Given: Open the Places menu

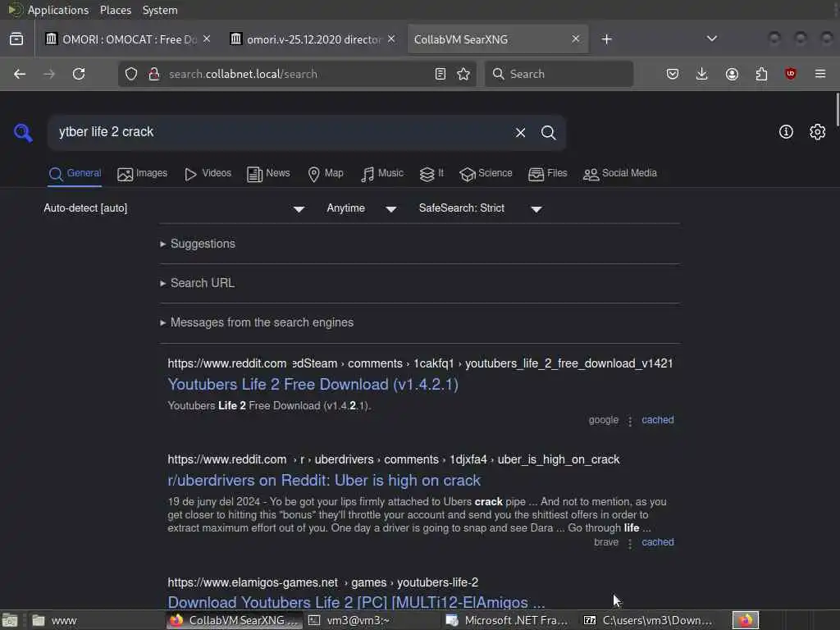Looking at the screenshot, I should coord(115,10).
